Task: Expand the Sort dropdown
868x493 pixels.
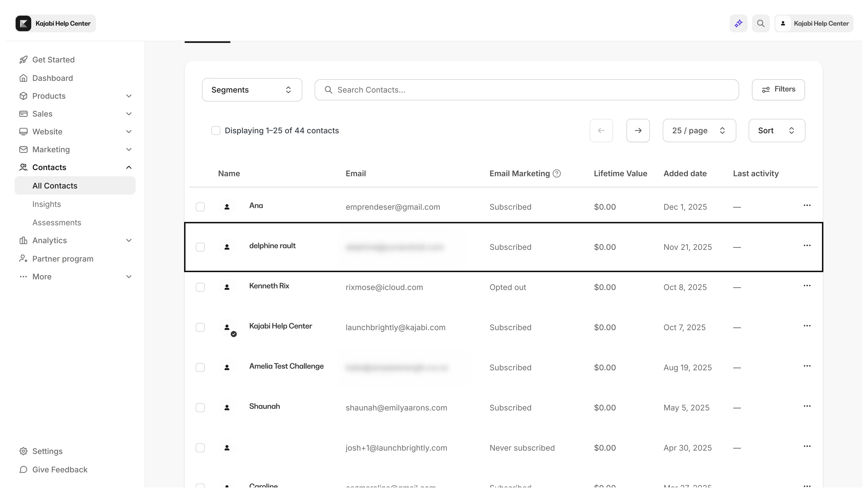Action: point(777,130)
